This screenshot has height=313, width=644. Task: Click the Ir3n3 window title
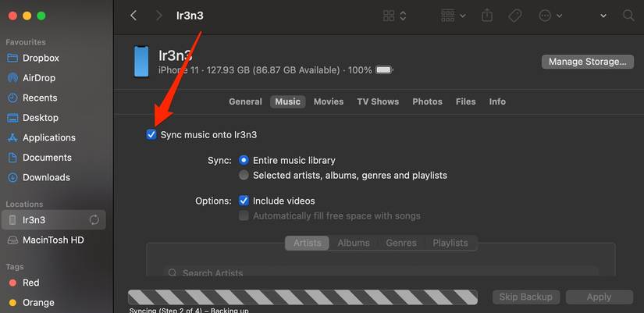click(190, 16)
